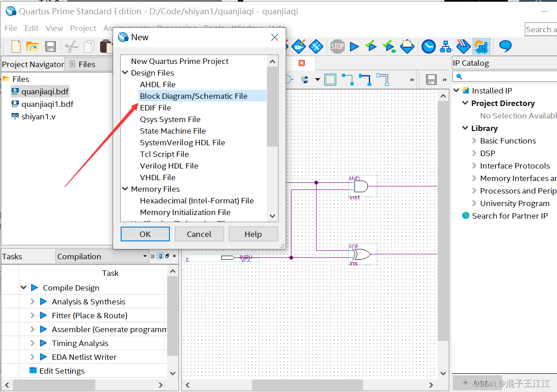The width and height of the screenshot is (557, 392).
Task: Click Cancel in the New dialog
Action: 199,234
